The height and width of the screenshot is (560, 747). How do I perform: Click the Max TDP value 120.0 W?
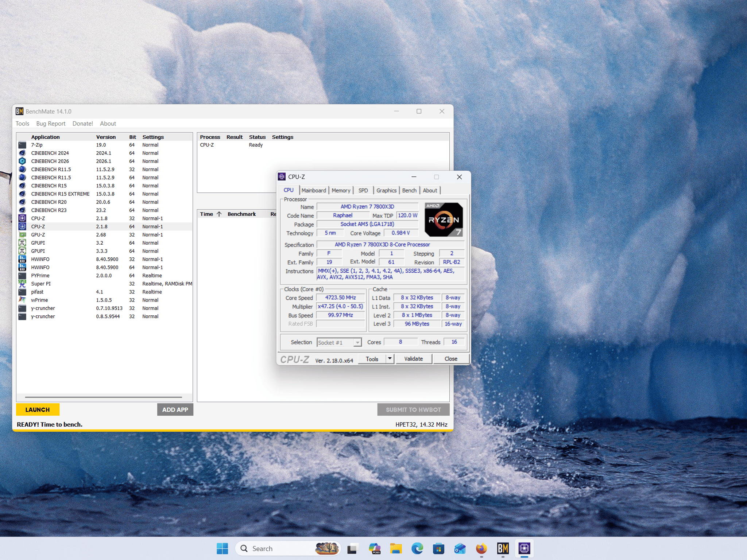[407, 215]
